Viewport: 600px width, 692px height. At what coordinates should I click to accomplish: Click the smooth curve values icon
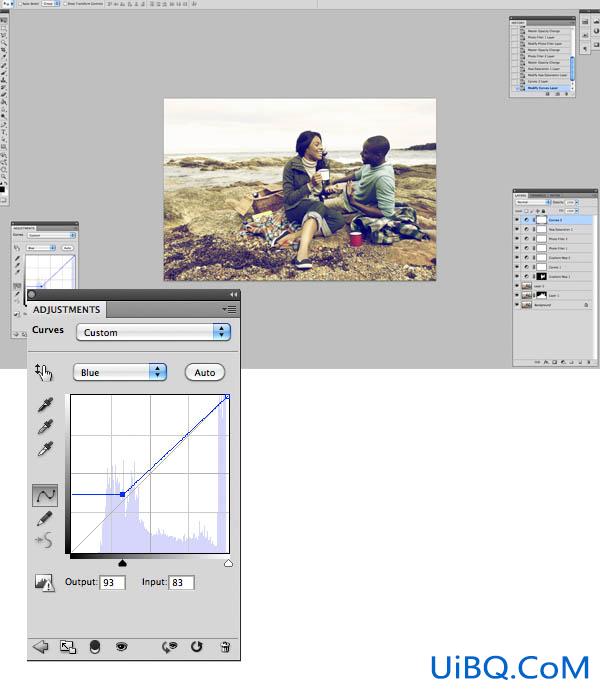point(45,540)
